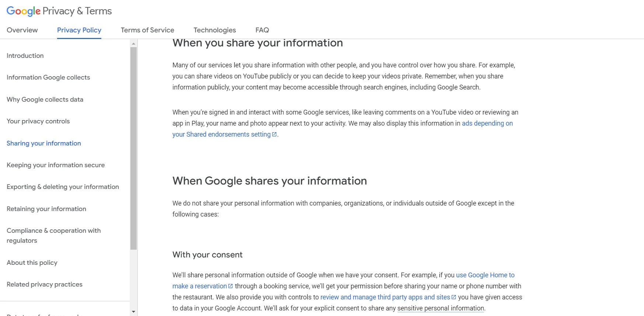Click the sidebar scrollbar up arrow
644x316 pixels.
click(x=133, y=43)
